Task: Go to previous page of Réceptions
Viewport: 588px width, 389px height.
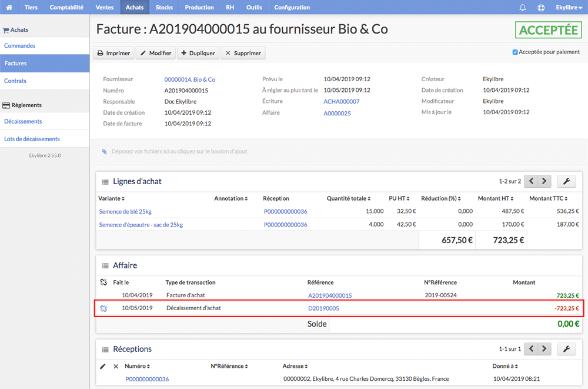Action: click(x=531, y=349)
